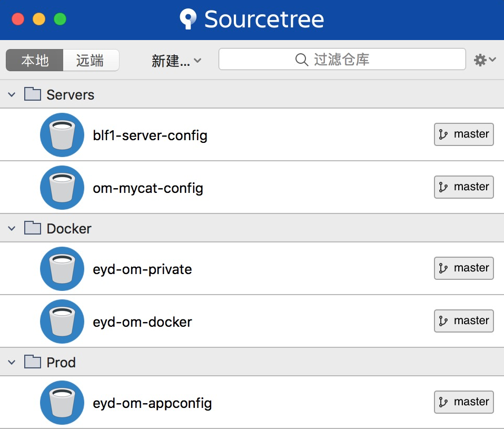Screen dimensions: 504x429
Task: Click the master branch label on blf1-server-config
Action: point(463,134)
